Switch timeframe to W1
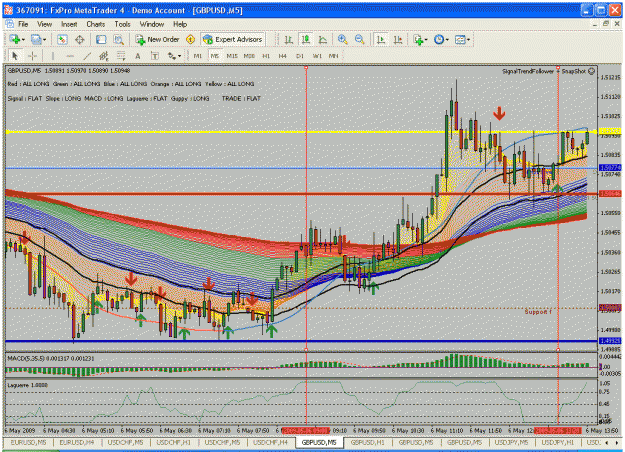The height and width of the screenshot is (452, 625). pos(317,56)
